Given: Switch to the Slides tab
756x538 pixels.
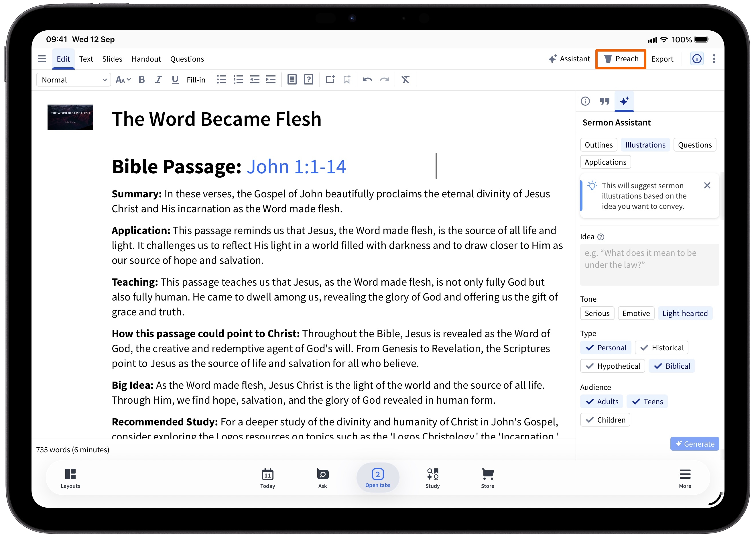Looking at the screenshot, I should coord(112,59).
